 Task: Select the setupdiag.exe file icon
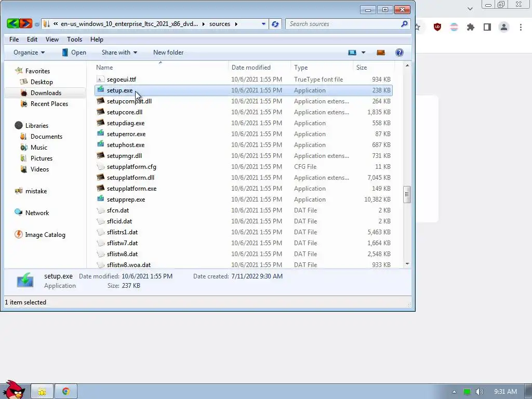click(100, 123)
